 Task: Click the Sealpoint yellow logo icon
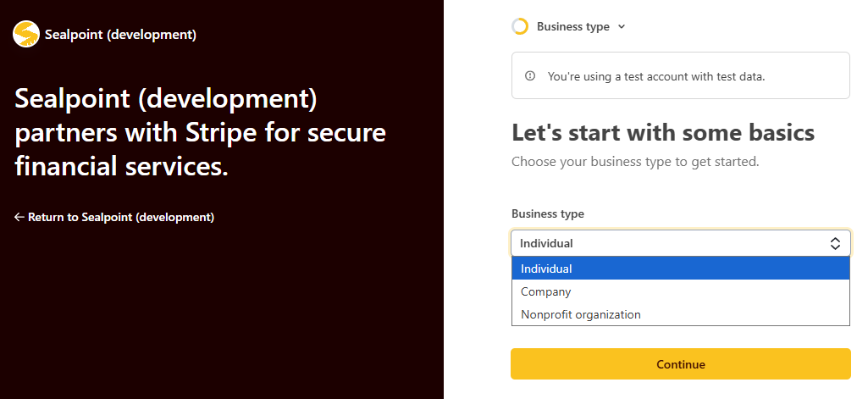pyautogui.click(x=26, y=35)
